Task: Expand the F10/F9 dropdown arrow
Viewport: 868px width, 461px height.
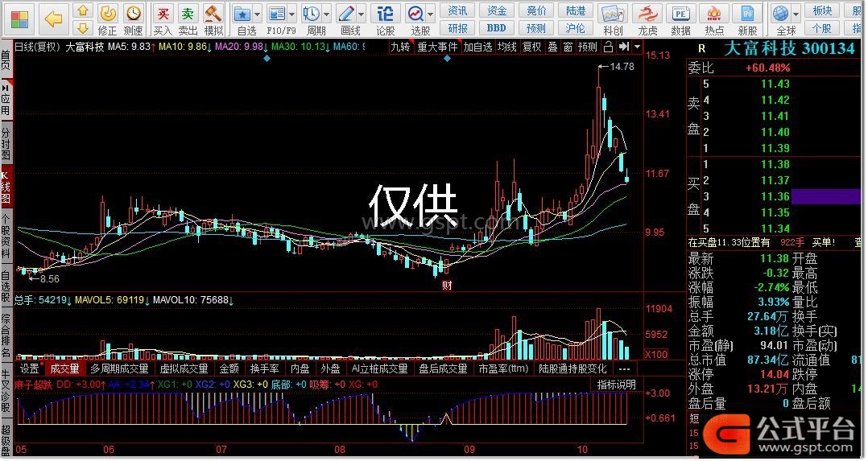Action: tap(292, 14)
